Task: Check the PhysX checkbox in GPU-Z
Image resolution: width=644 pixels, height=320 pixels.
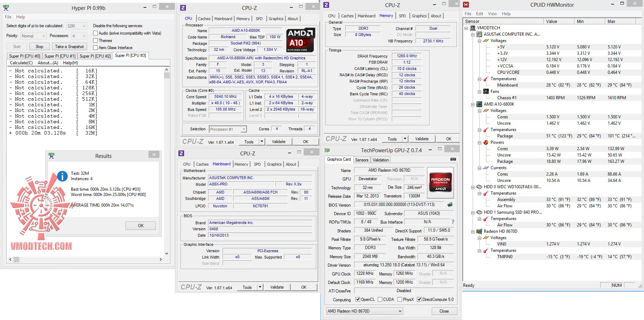Action: pos(400,300)
